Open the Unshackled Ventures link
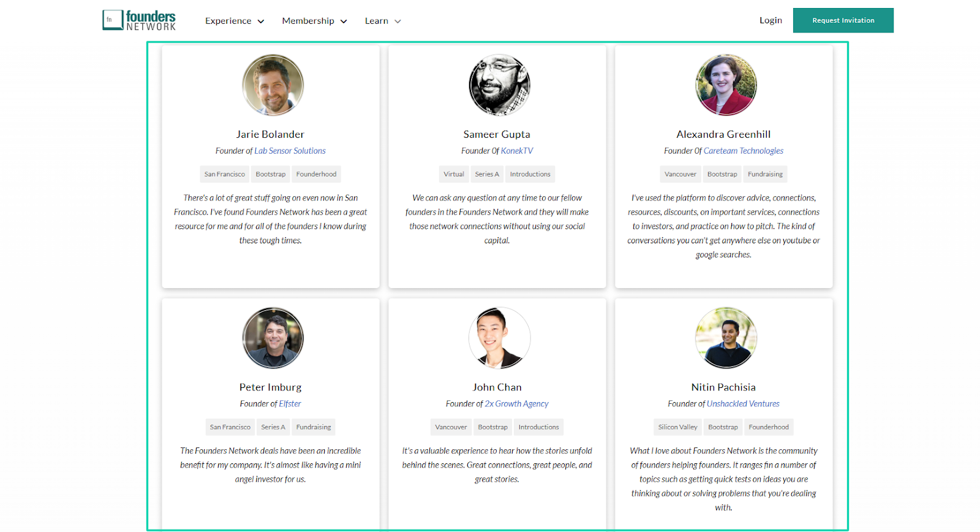980x532 pixels. point(743,404)
